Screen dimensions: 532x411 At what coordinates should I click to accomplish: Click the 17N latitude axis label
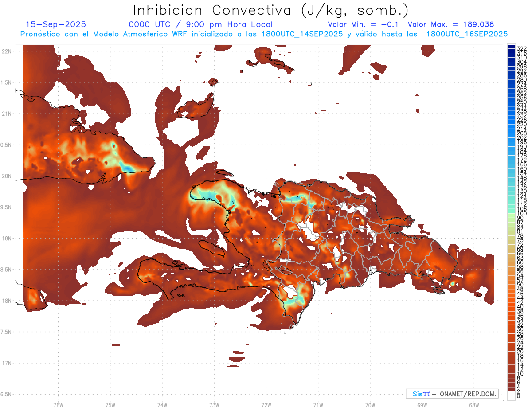pyautogui.click(x=7, y=363)
